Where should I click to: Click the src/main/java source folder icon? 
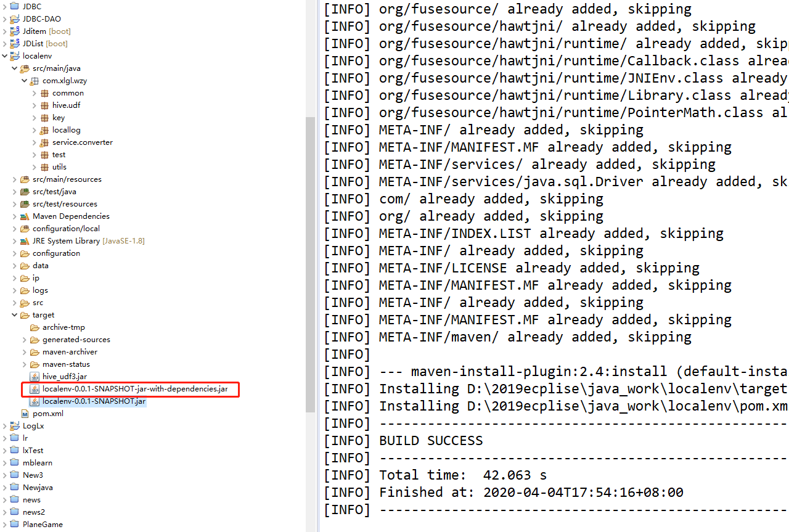pyautogui.click(x=25, y=68)
